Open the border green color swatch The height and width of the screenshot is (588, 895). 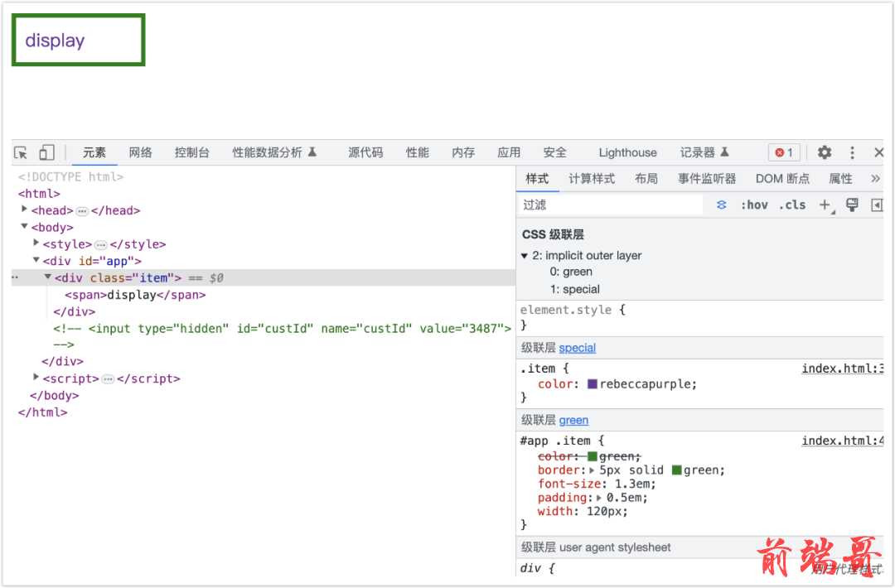(x=676, y=470)
